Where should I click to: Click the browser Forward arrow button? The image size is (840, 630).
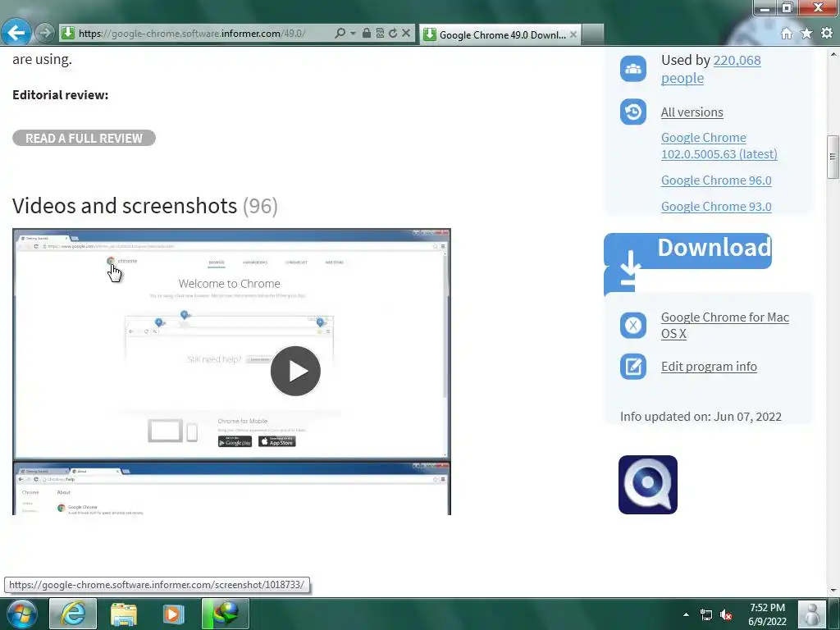(x=45, y=33)
